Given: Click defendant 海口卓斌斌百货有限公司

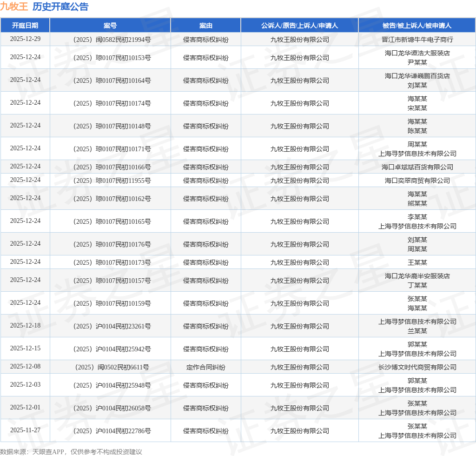Looking at the screenshot, I should (417, 167).
